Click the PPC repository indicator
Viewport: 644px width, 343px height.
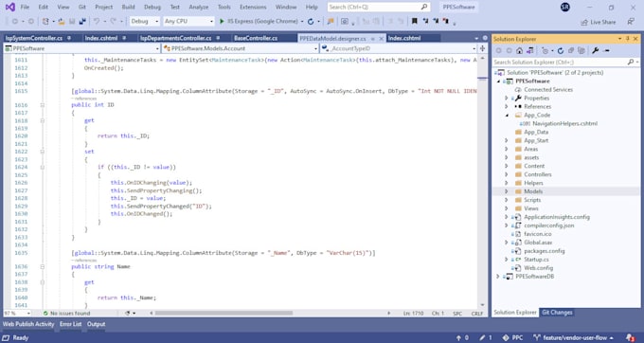click(513, 337)
